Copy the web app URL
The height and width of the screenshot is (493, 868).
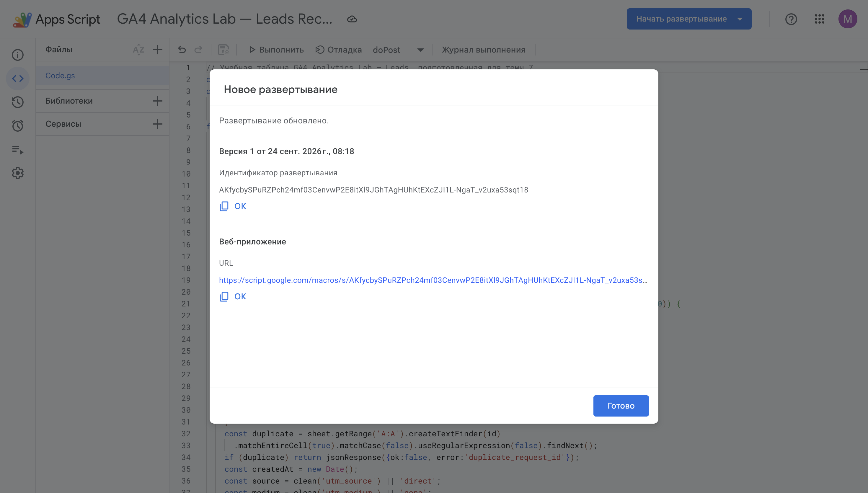pyautogui.click(x=233, y=296)
